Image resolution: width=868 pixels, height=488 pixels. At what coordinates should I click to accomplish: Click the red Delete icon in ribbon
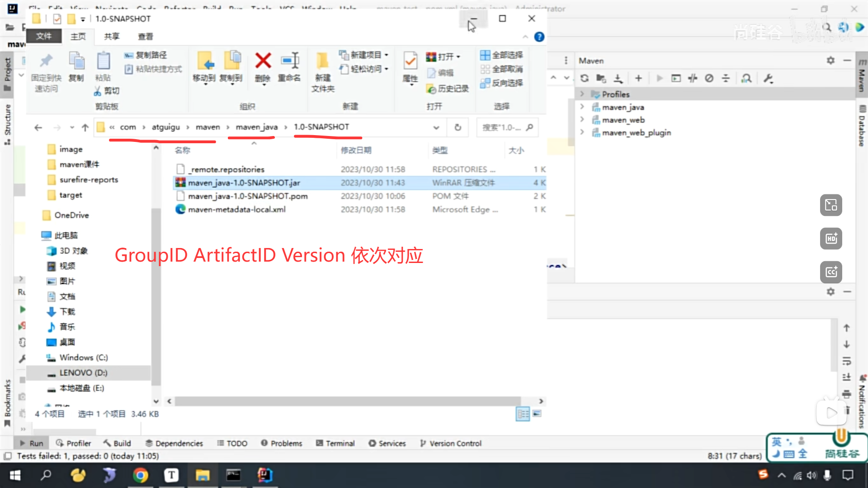click(x=263, y=61)
